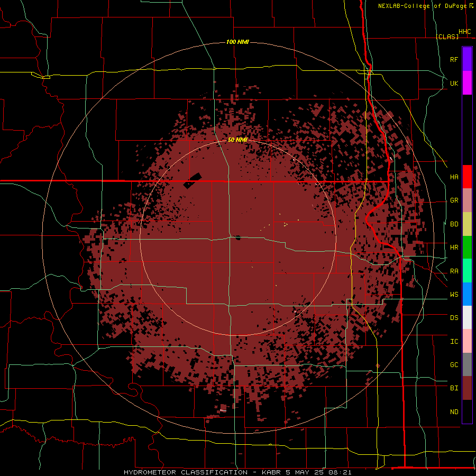Click the bright green RA swatch
Viewport: 476px width, 476px height.
click(467, 271)
